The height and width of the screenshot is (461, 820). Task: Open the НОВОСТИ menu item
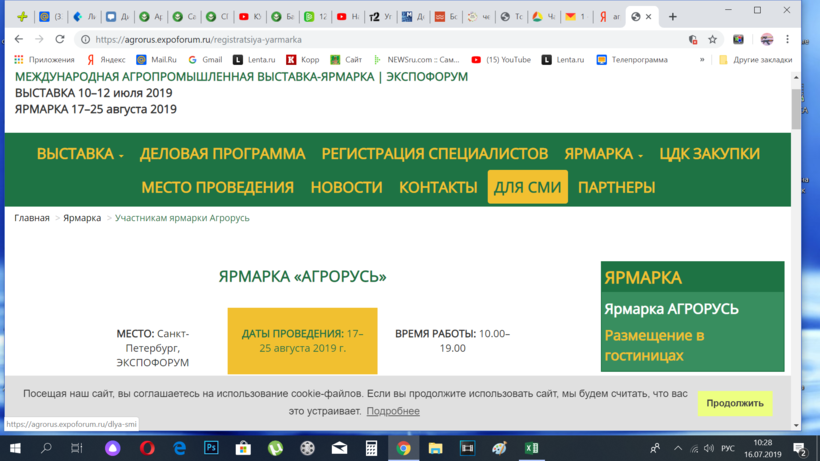[346, 187]
